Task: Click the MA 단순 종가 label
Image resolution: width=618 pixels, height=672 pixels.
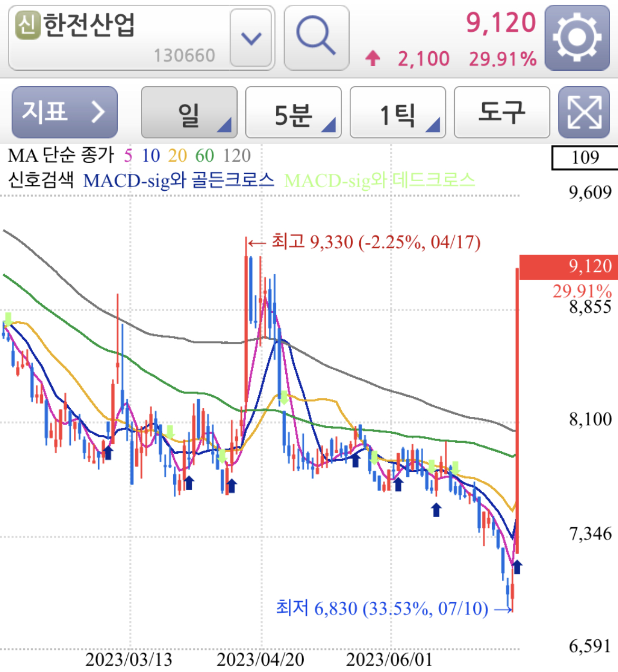Action: (61, 156)
